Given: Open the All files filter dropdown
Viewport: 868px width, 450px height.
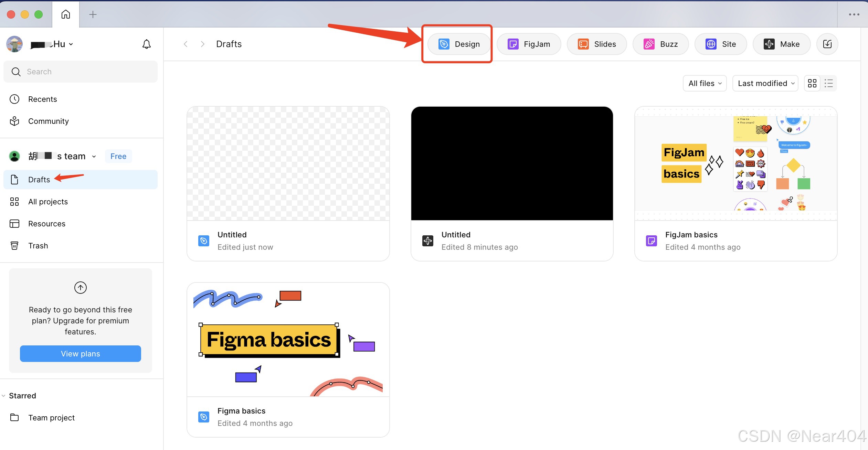Looking at the screenshot, I should [x=704, y=83].
